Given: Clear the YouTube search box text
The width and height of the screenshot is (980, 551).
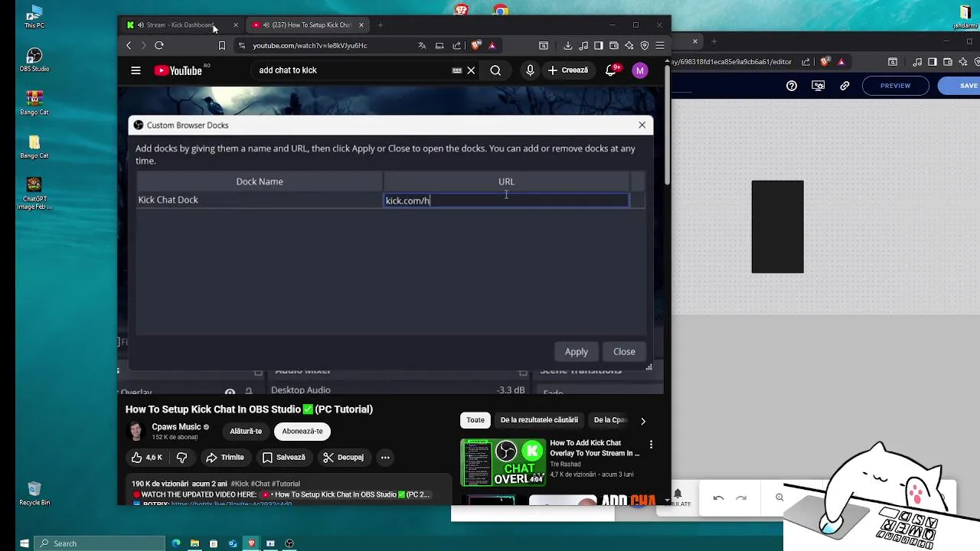Looking at the screenshot, I should click(471, 70).
